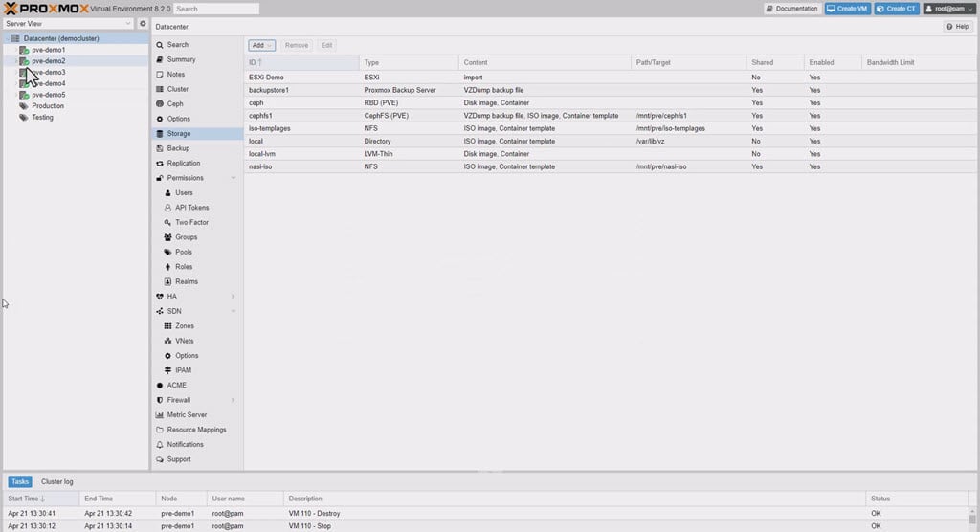This screenshot has height=532, width=980.
Task: Open the Documentation button
Action: click(791, 9)
